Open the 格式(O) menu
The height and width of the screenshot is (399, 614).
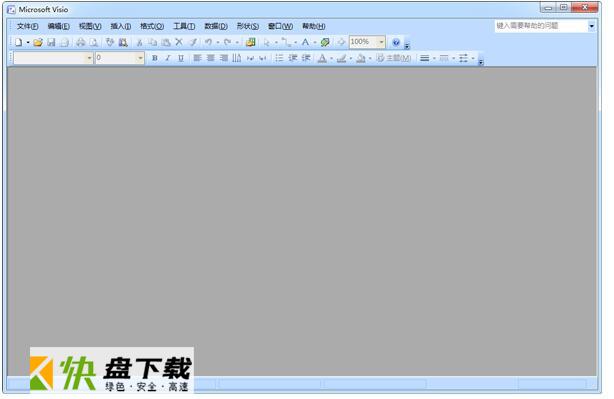tap(152, 26)
